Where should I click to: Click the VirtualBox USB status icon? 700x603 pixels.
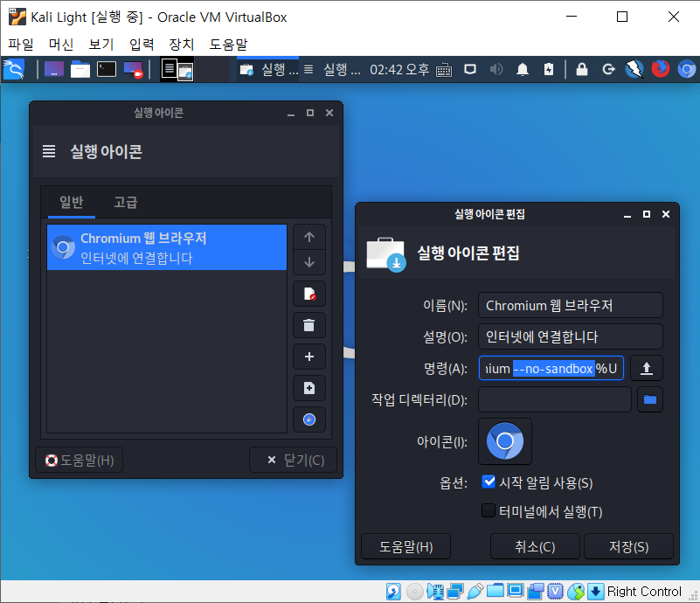(x=475, y=592)
